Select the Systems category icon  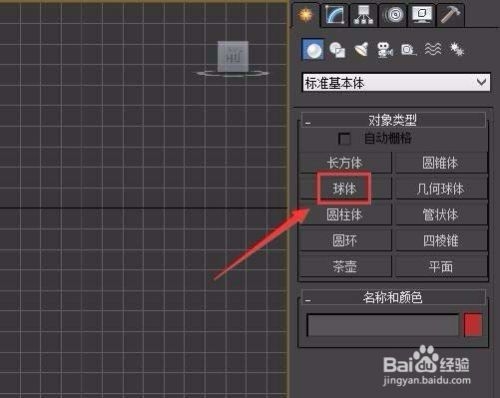[457, 50]
